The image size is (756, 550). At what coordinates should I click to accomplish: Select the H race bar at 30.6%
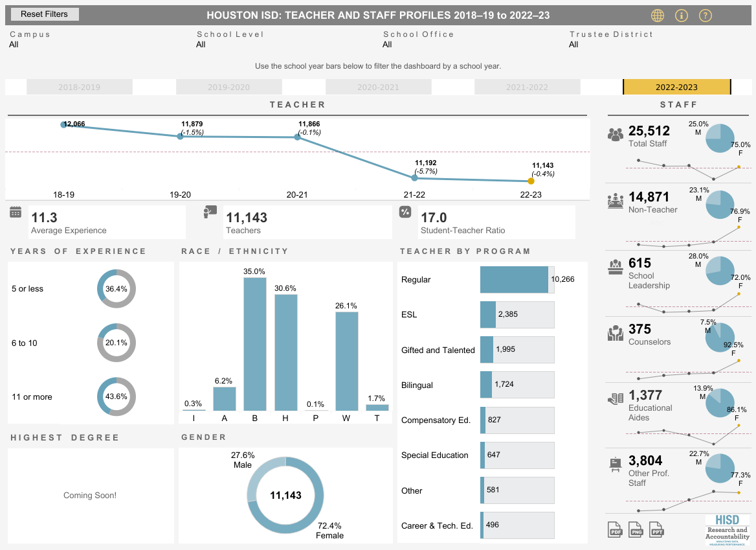coord(285,352)
